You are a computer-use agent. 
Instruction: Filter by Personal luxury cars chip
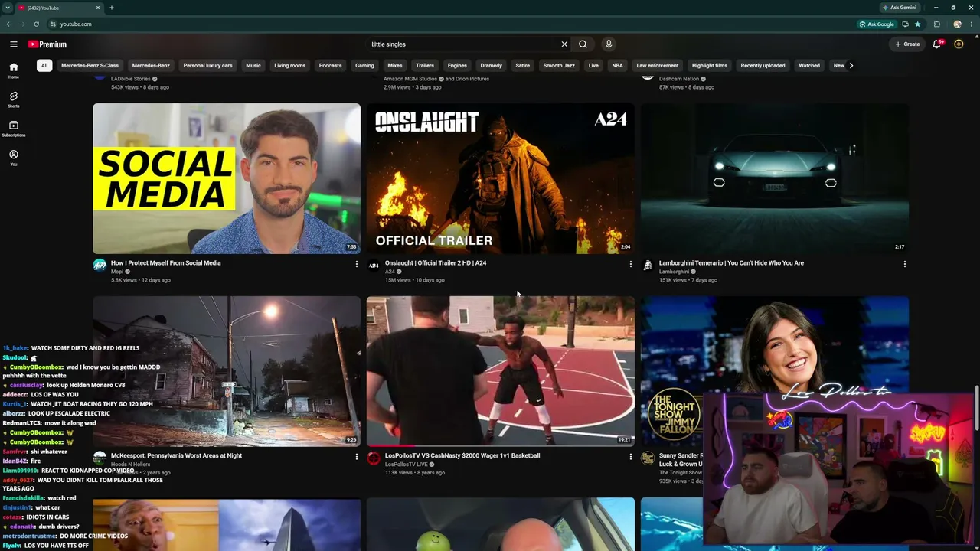207,66
